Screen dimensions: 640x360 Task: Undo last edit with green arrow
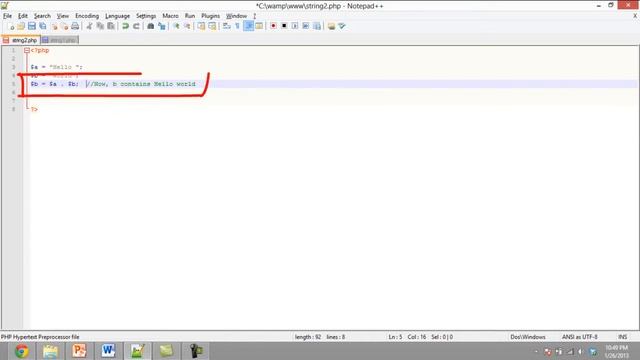[x=125, y=26]
